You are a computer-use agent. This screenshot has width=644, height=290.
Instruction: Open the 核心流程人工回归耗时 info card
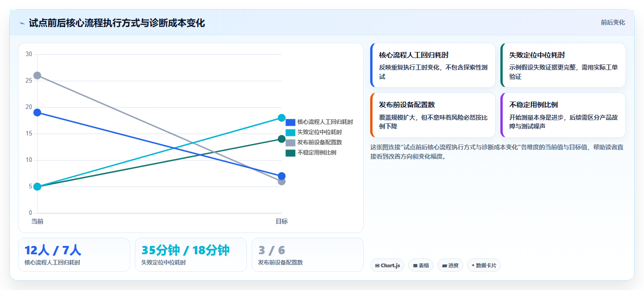(x=433, y=65)
